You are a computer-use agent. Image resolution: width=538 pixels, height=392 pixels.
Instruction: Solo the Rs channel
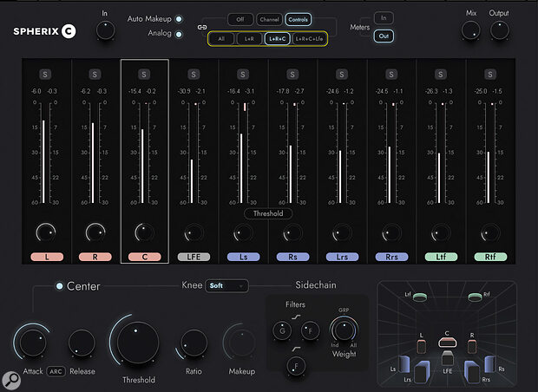click(x=292, y=74)
